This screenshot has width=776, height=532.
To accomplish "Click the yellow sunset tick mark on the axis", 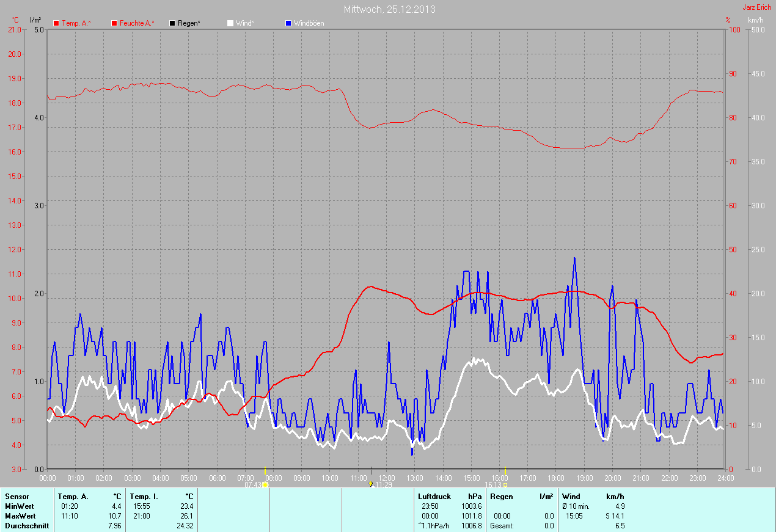I will (x=505, y=470).
